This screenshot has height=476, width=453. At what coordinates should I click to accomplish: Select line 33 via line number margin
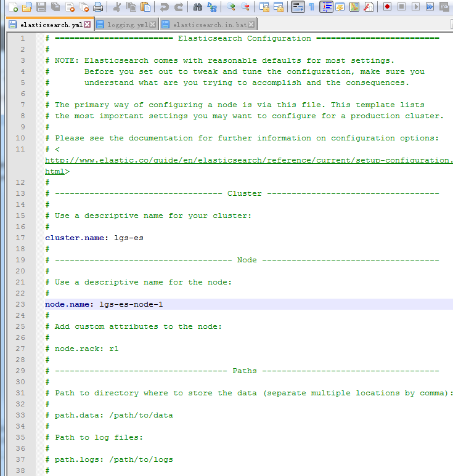point(20,415)
